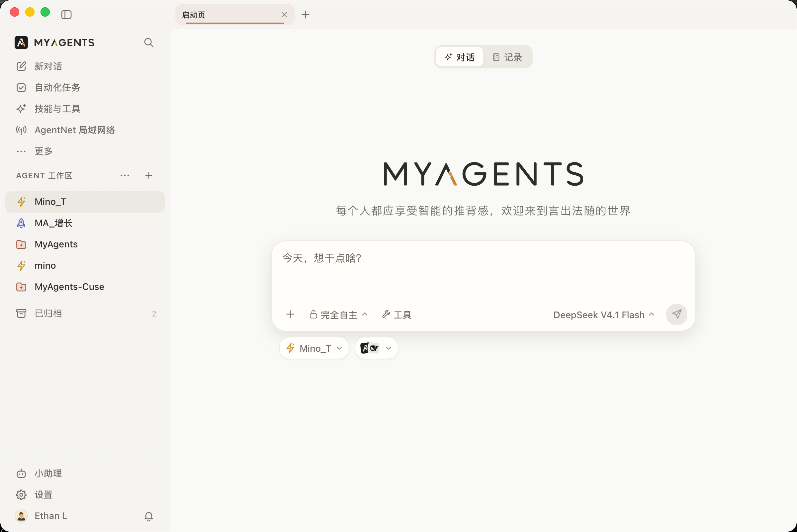Toggle the sidebar panel icon

[66, 15]
